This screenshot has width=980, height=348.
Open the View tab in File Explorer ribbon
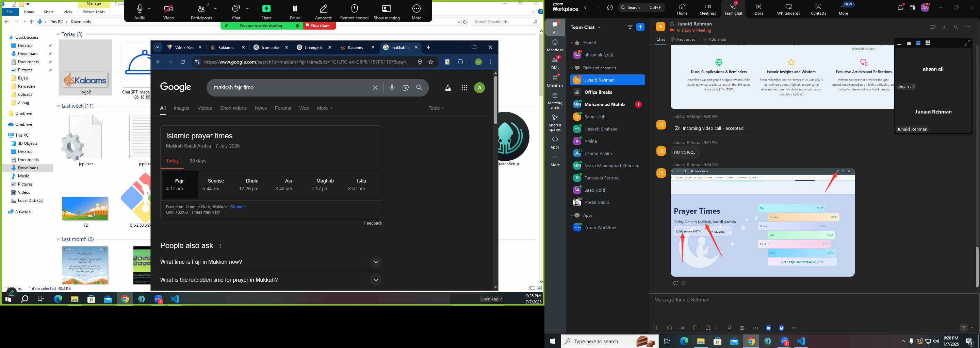pos(68,12)
